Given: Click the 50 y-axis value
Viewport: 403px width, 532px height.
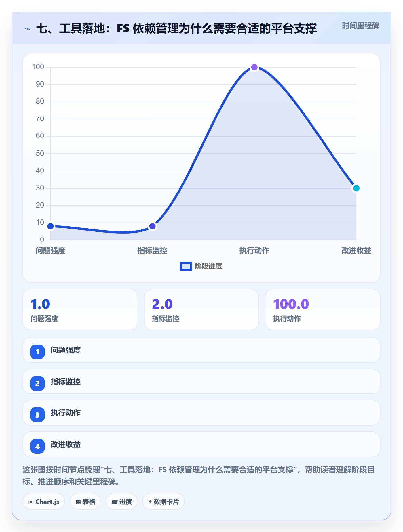Looking at the screenshot, I should 40,153.
